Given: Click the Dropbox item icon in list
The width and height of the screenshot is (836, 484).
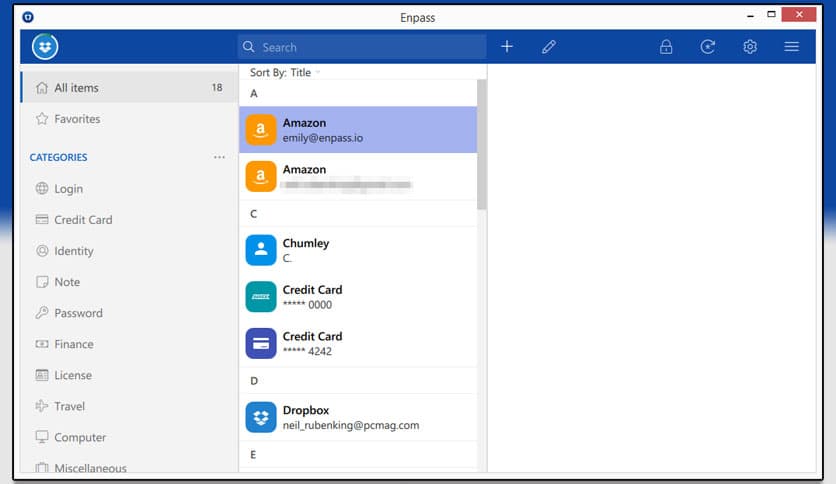Looking at the screenshot, I should pos(261,417).
